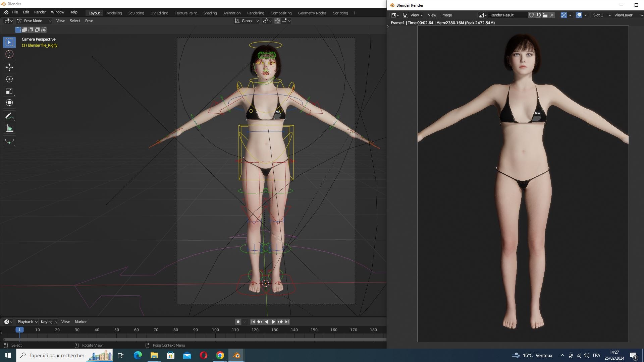The height and width of the screenshot is (362, 644).
Task: Choose the Rotate tool
Action: tap(9, 79)
